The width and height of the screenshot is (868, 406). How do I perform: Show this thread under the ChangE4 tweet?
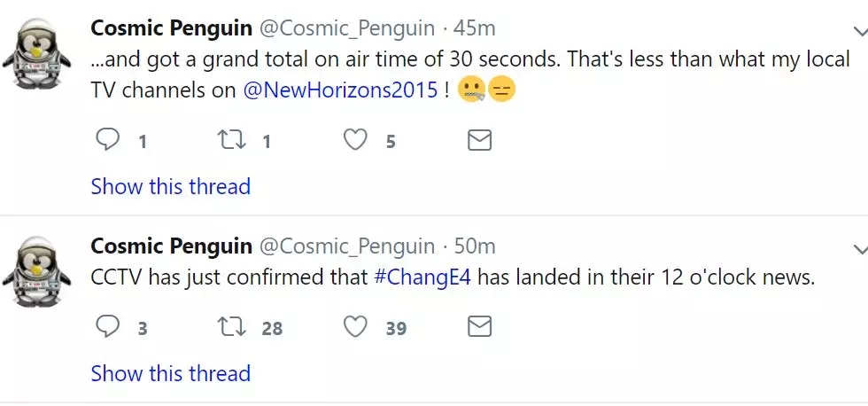point(171,373)
